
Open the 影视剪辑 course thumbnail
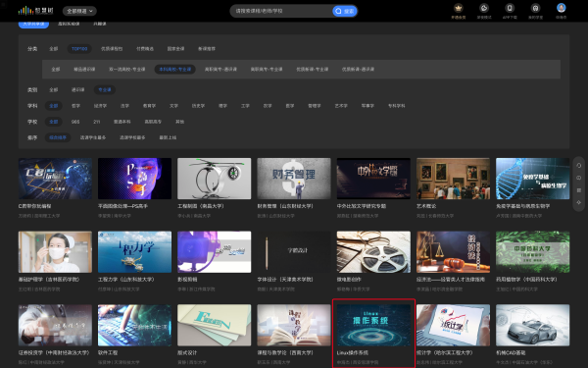point(214,251)
